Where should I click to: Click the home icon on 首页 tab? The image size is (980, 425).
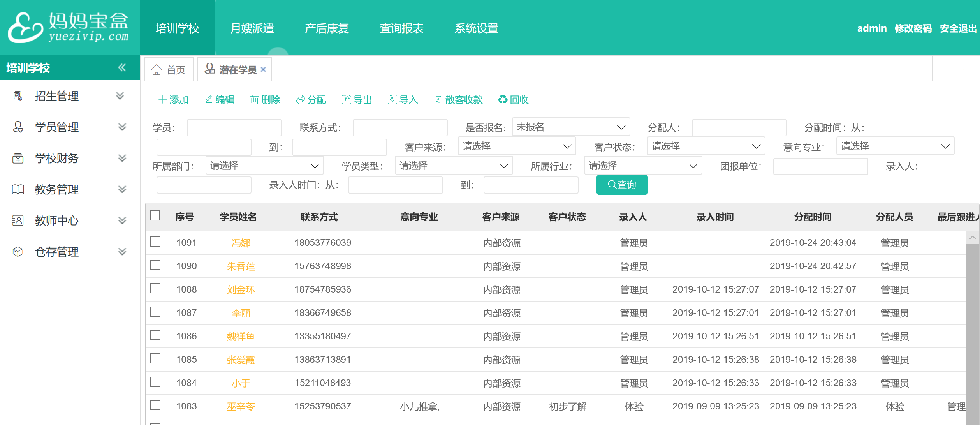coord(157,70)
